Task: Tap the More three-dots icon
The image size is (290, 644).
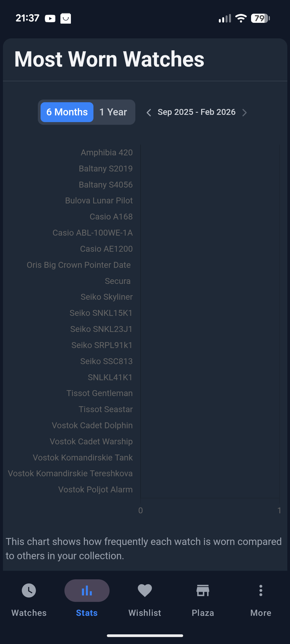Action: tap(260, 591)
